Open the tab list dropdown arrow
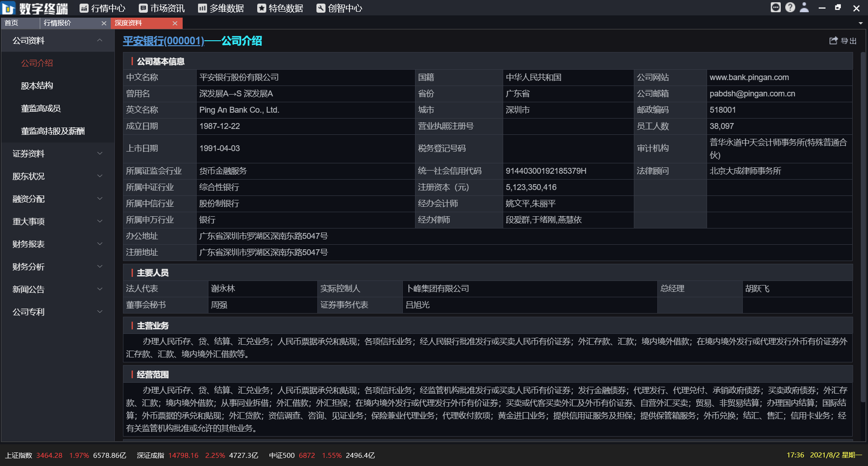Viewport: 868px width, 466px height. coord(861,23)
